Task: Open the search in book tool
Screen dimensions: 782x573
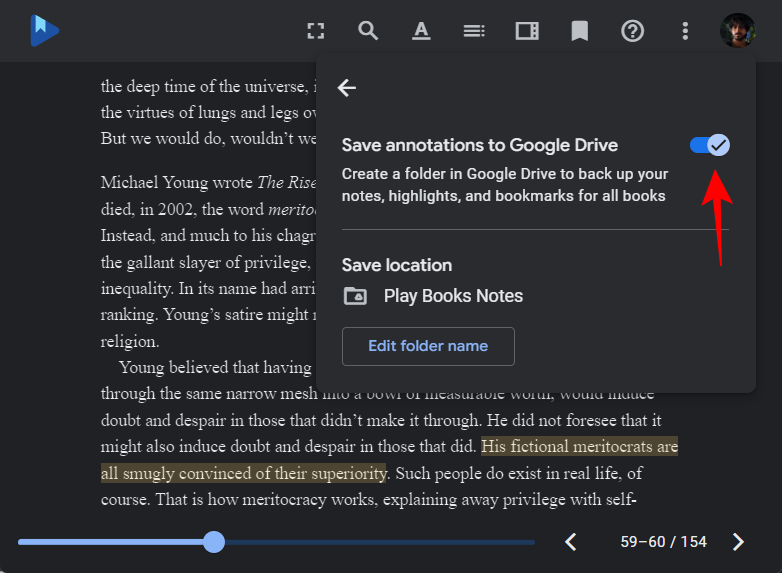Action: (368, 31)
